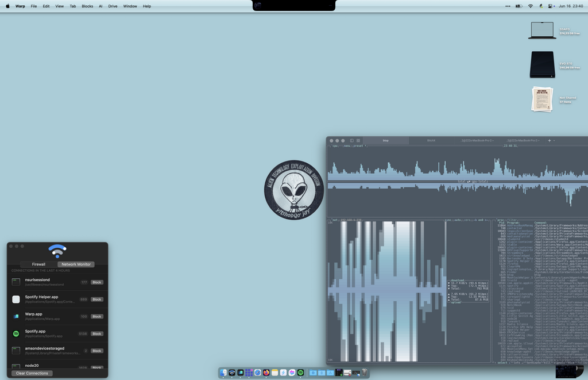Open Trash in the Dock

click(x=365, y=373)
